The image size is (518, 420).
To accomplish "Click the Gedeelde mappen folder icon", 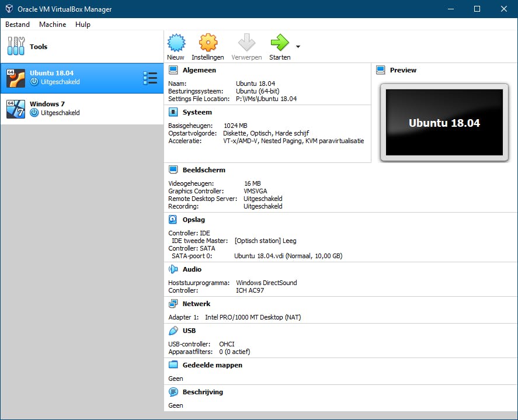I will coord(173,365).
